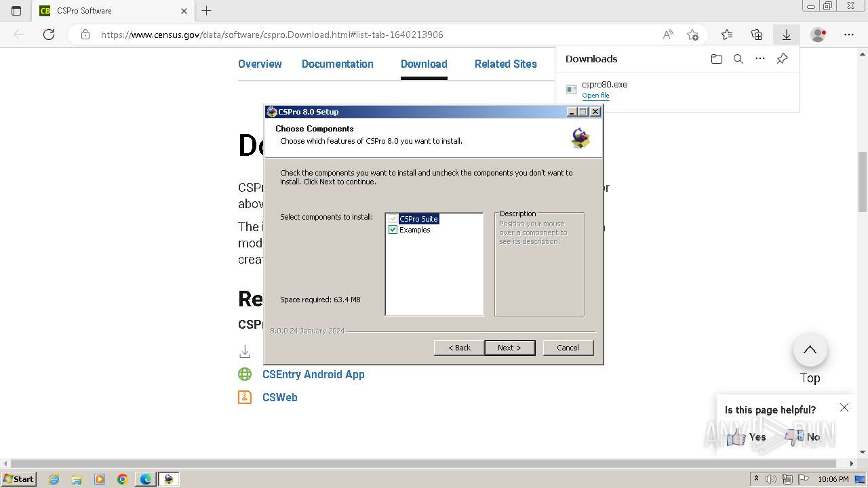The image size is (868, 488).
Task: Click the Edge tab actions menu icon
Action: [16, 11]
